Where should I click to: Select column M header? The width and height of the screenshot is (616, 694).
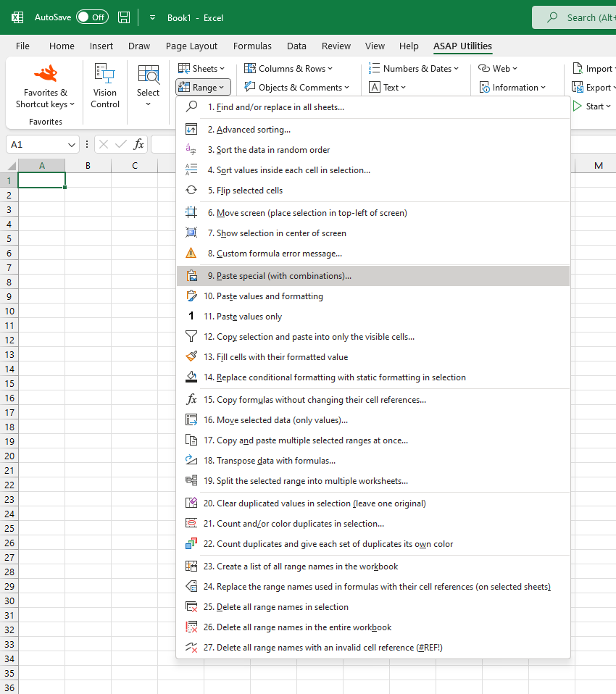point(596,166)
